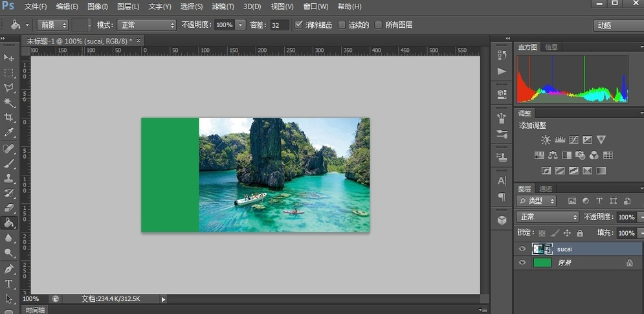
Task: Click the tolerance input field
Action: (279, 25)
